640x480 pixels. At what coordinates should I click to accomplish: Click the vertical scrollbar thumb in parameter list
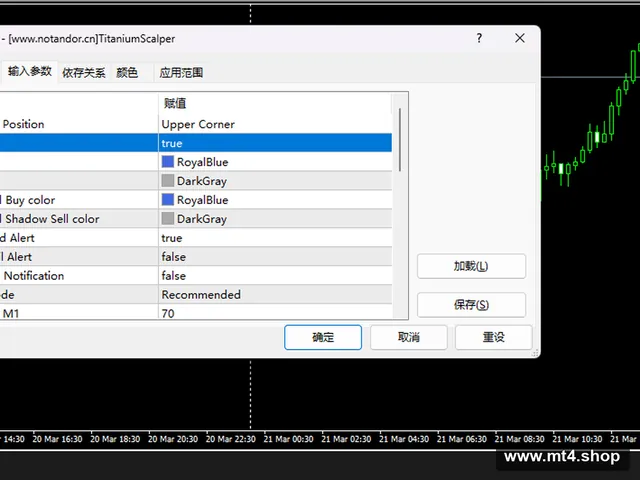(x=400, y=140)
